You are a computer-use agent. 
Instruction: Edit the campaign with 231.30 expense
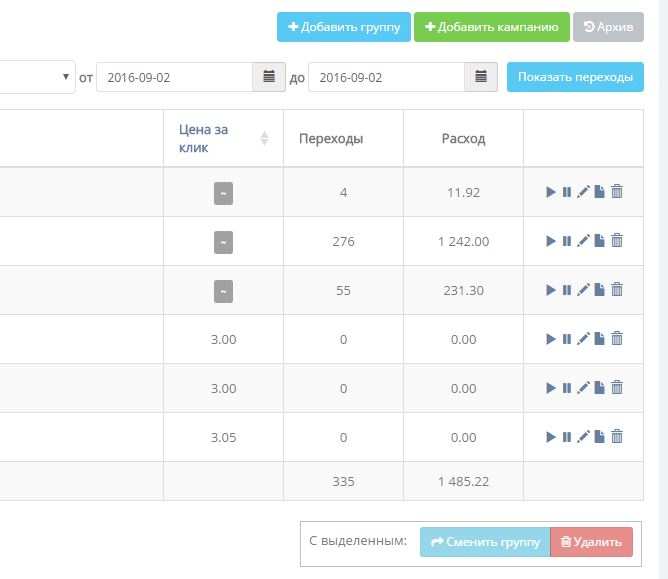(583, 290)
